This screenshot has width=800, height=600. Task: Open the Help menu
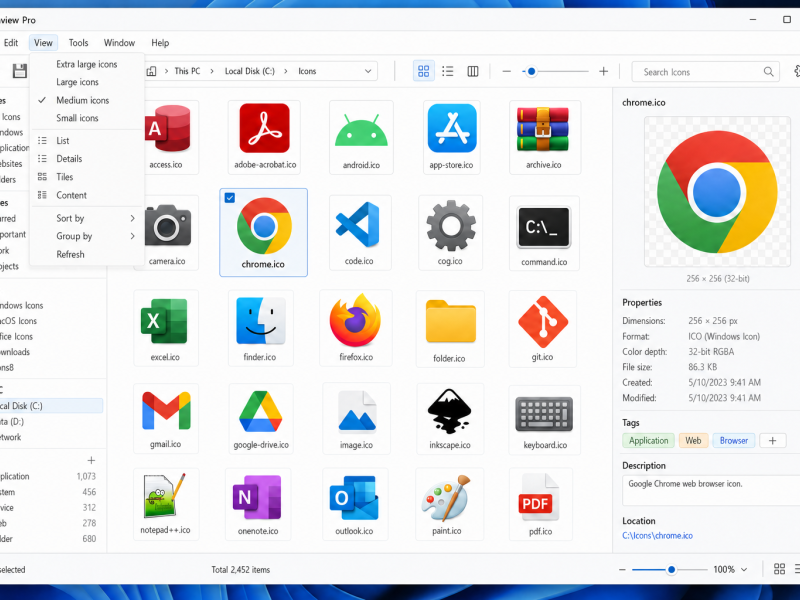pos(160,43)
